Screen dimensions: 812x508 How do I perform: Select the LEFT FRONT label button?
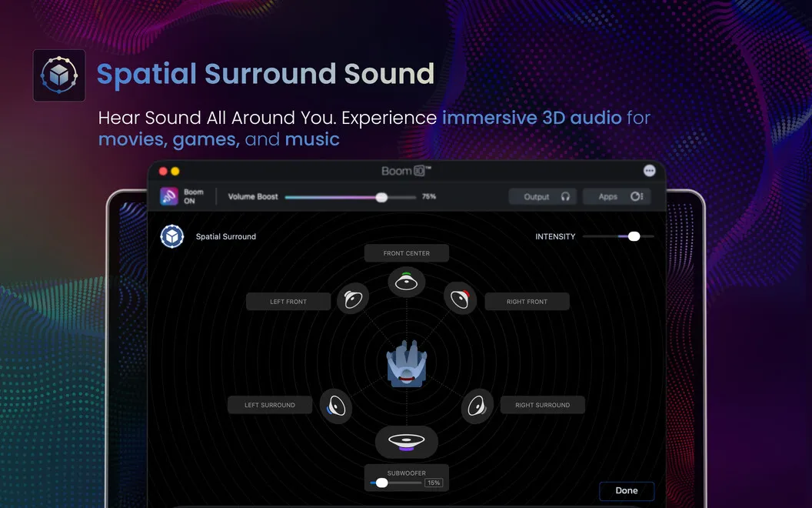(x=288, y=302)
